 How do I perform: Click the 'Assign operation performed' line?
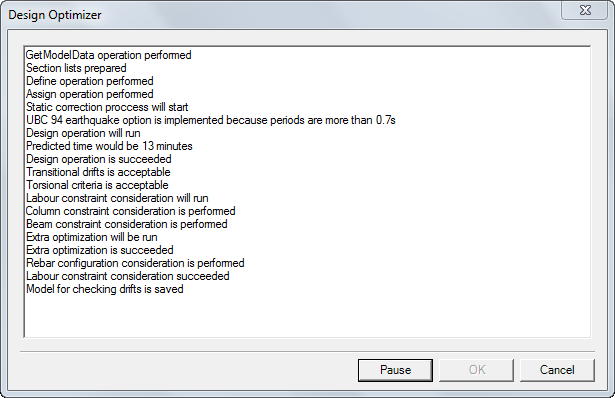point(90,94)
